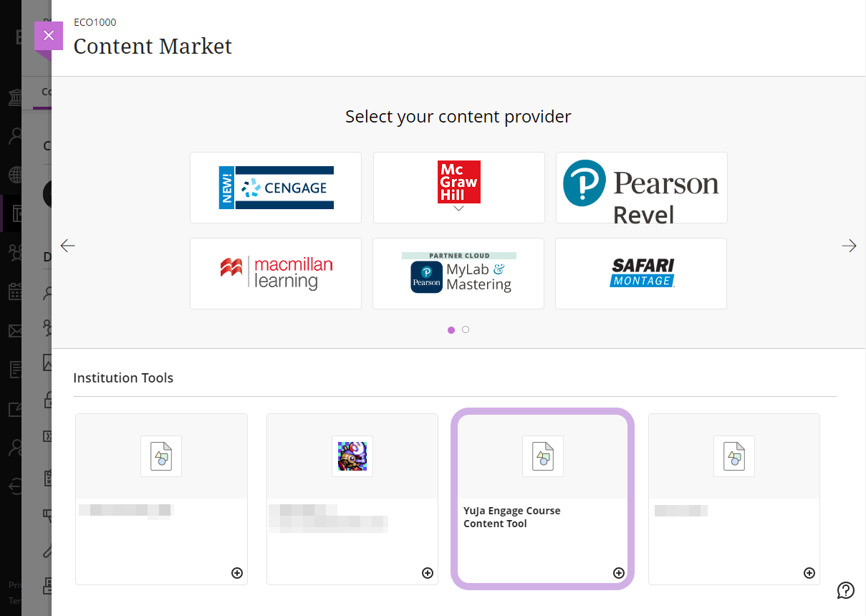
Task: Open the help question mark icon
Action: [x=846, y=590]
